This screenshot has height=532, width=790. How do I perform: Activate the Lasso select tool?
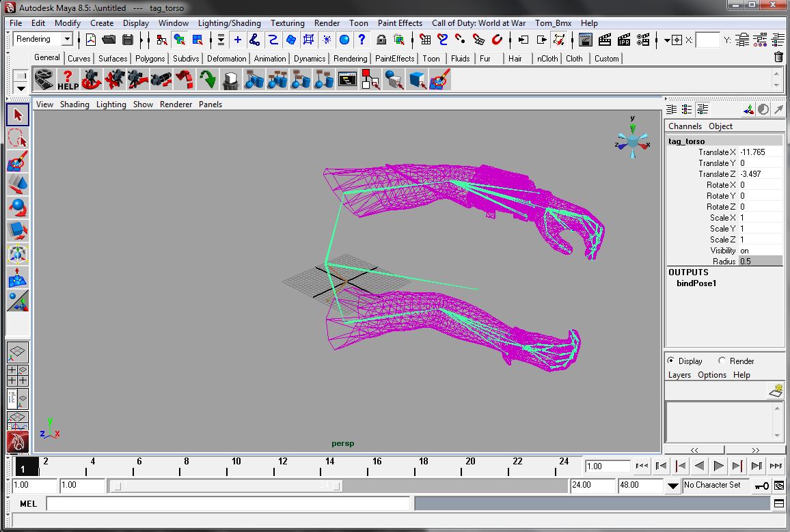click(18, 138)
